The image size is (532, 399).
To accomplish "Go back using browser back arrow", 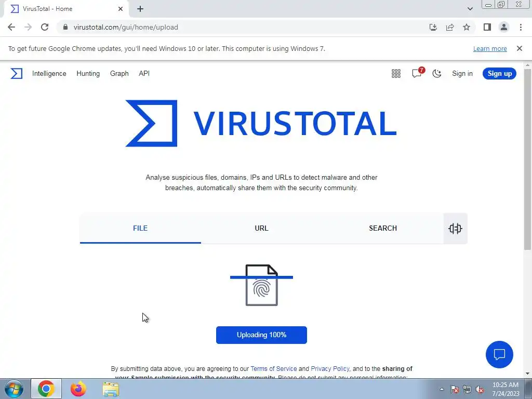I will pyautogui.click(x=11, y=27).
